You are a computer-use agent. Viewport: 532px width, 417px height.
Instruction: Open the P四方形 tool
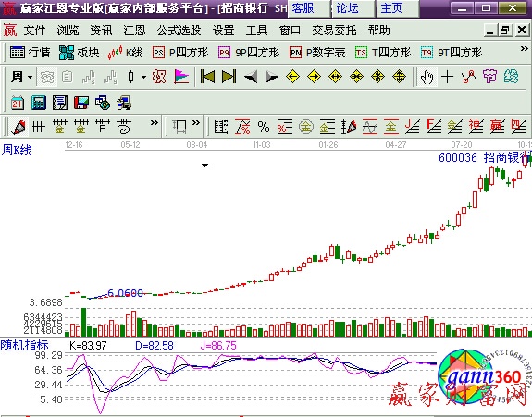[x=179, y=53]
